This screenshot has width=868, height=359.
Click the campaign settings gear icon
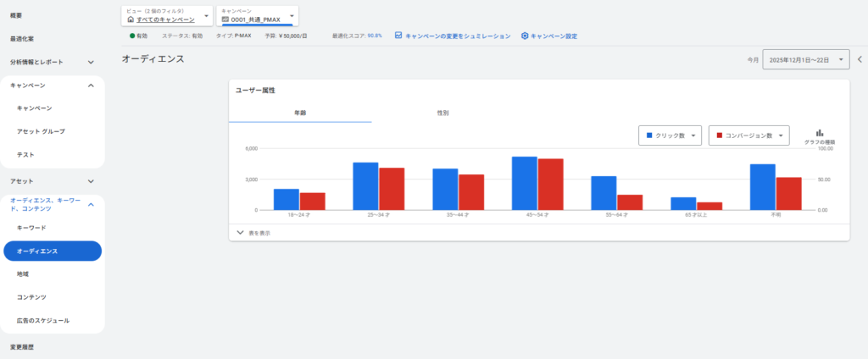pyautogui.click(x=525, y=36)
